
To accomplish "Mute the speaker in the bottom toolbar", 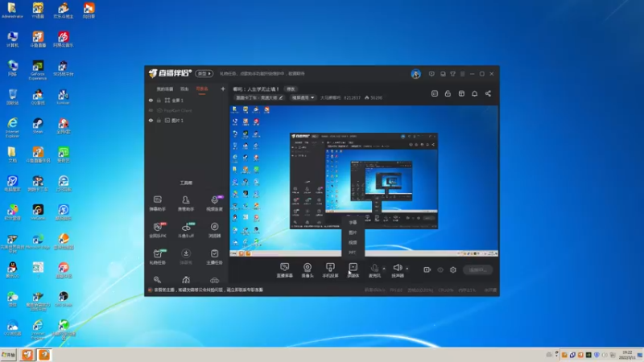I will tap(397, 270).
